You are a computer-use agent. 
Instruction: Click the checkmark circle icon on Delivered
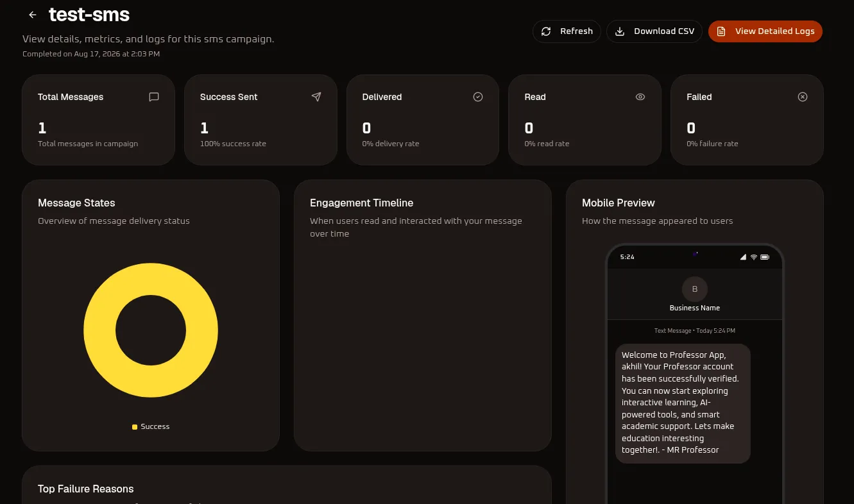point(478,97)
